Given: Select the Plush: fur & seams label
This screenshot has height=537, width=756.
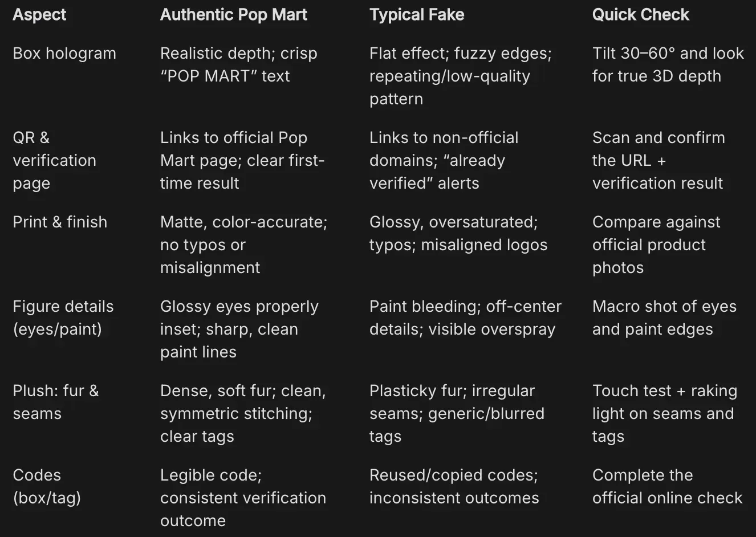Looking at the screenshot, I should pyautogui.click(x=56, y=402).
